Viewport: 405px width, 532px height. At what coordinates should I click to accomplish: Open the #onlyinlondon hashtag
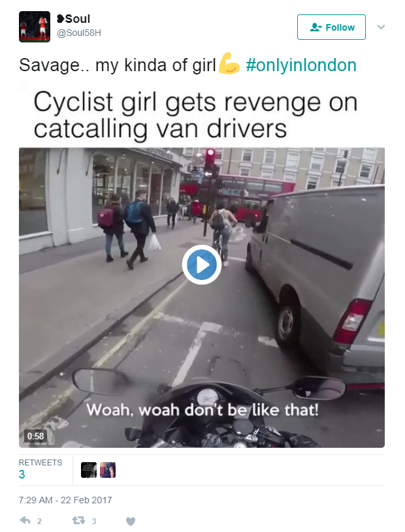(x=301, y=65)
